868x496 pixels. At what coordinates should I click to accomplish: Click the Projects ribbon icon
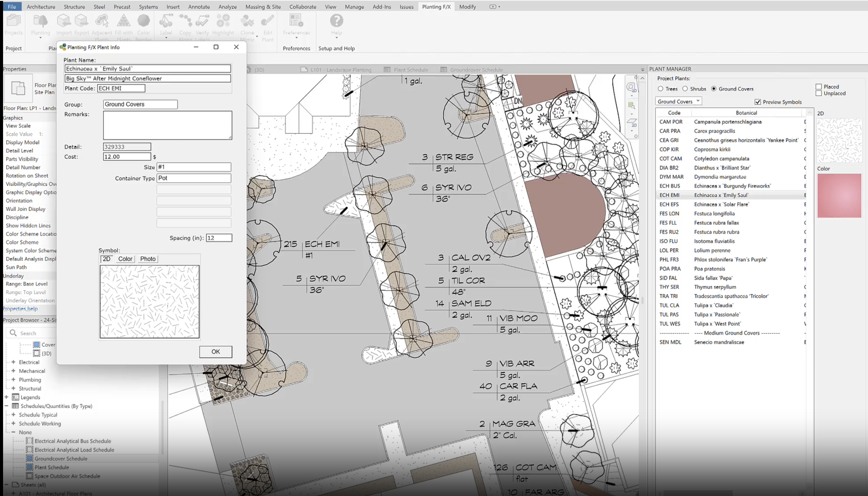coord(14,21)
